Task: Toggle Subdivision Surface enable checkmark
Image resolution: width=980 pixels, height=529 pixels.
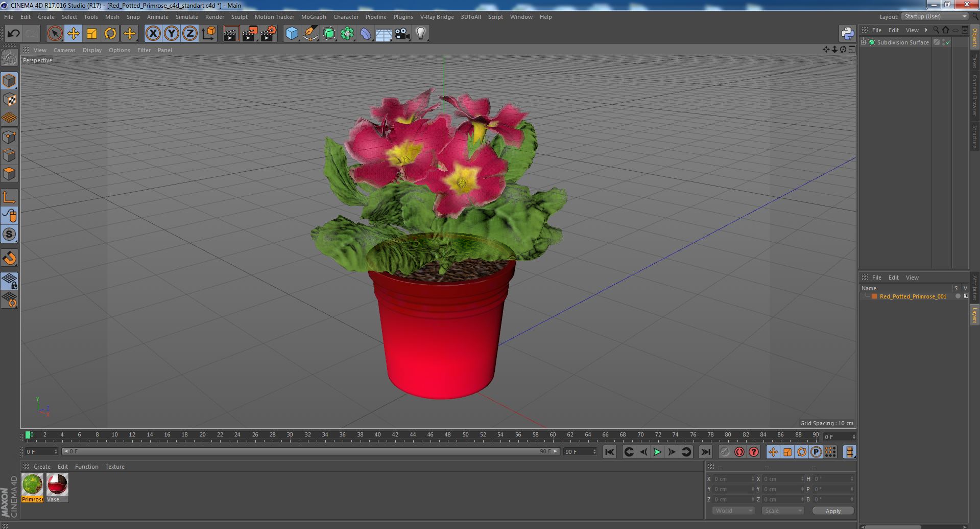Action: click(948, 42)
